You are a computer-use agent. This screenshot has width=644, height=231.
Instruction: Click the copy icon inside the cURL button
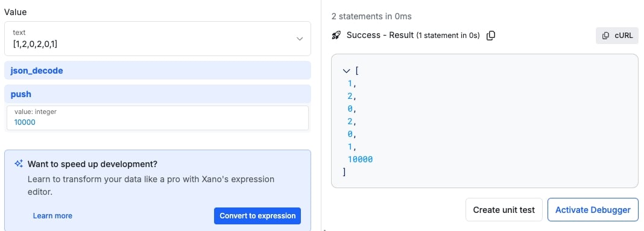coord(605,36)
